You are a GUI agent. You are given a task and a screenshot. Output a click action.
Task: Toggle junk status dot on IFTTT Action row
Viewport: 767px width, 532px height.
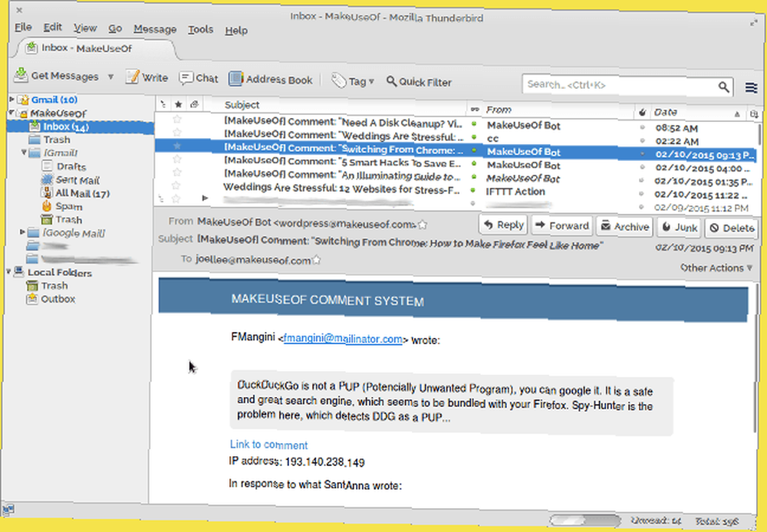[x=640, y=194]
